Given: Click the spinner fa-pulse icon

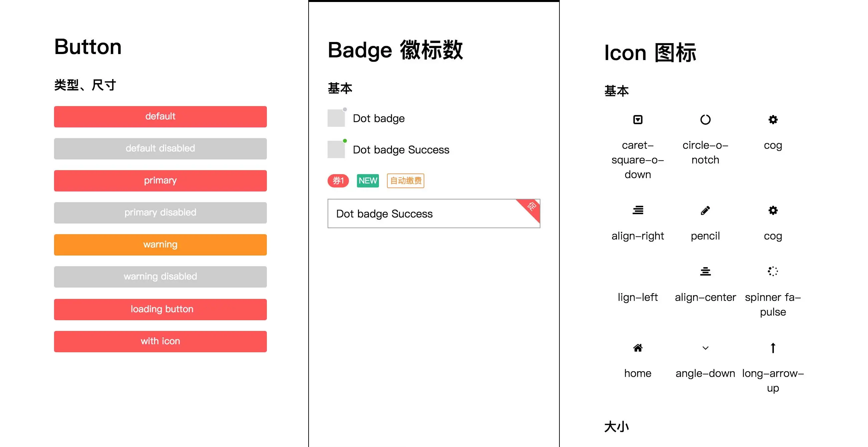Looking at the screenshot, I should click(773, 271).
